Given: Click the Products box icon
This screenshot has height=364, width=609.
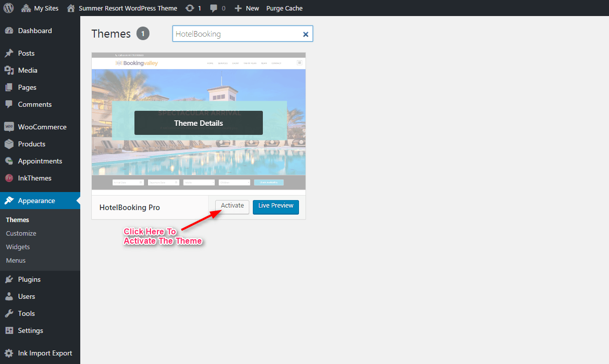Looking at the screenshot, I should pyautogui.click(x=9, y=144).
